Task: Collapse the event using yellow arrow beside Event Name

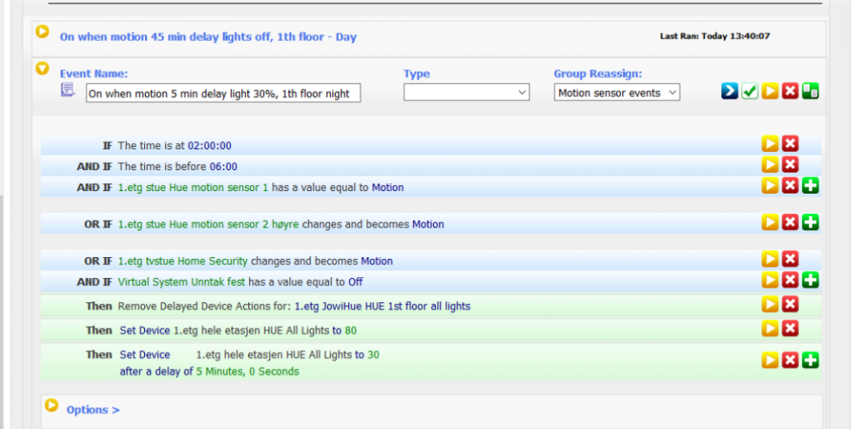Action: tap(42, 68)
